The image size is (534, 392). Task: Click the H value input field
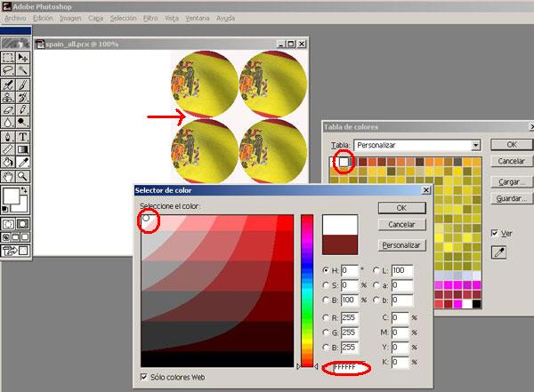[x=350, y=270]
